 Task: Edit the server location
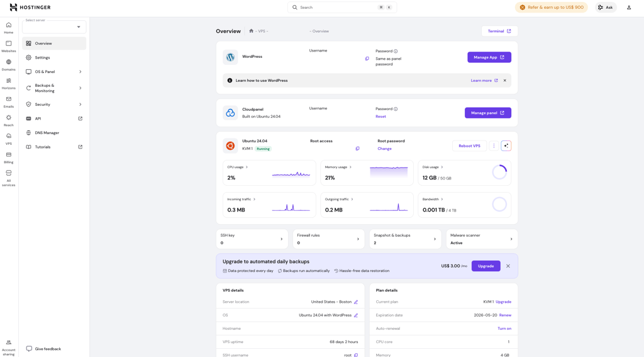pyautogui.click(x=356, y=302)
